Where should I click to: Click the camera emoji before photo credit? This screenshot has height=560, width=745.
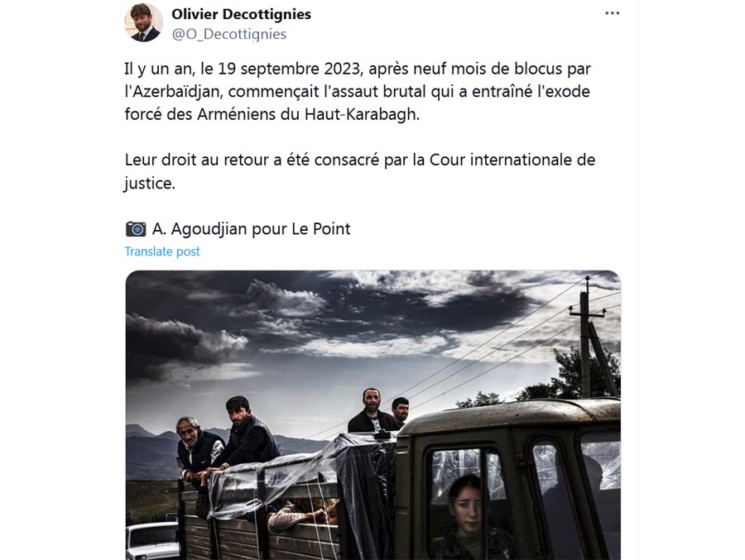point(136,229)
